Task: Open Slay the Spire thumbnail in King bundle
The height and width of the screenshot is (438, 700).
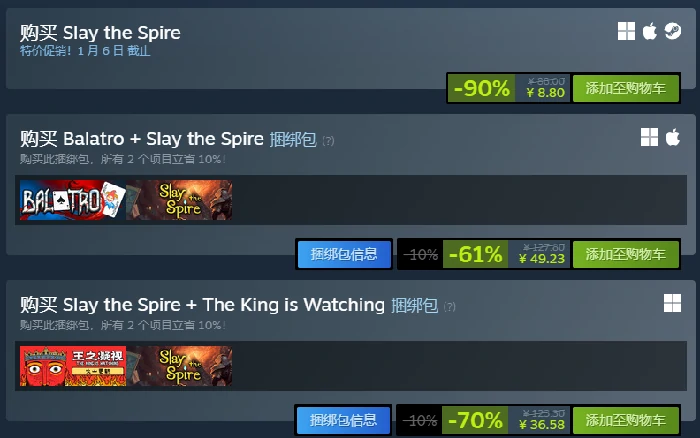Action: tap(179, 366)
